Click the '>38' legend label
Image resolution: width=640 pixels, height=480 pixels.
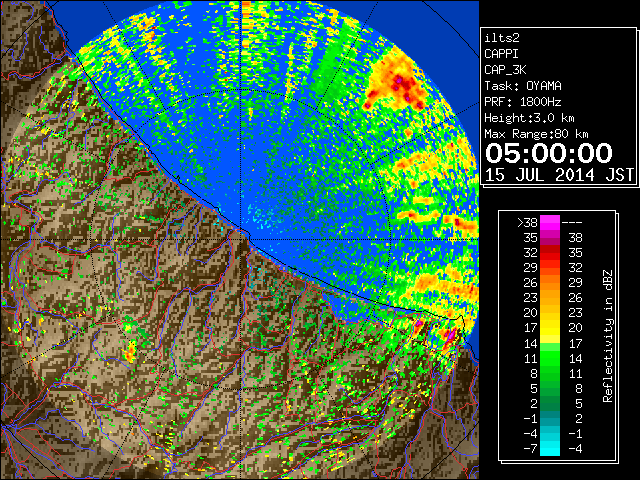click(x=527, y=222)
